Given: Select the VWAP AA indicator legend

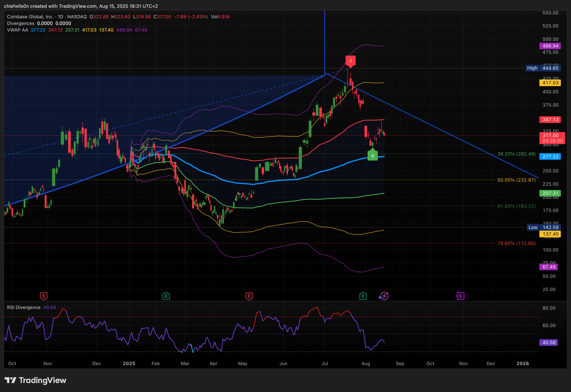Looking at the screenshot, I should tap(17, 30).
